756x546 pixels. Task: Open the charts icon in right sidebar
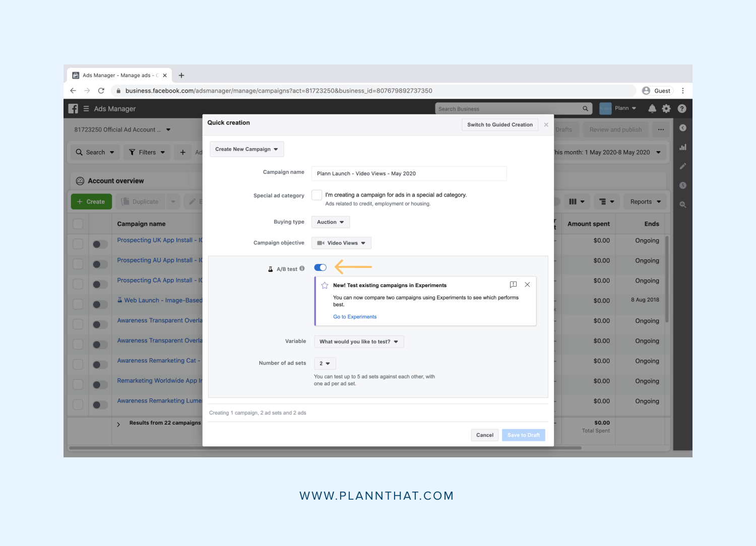[683, 147]
